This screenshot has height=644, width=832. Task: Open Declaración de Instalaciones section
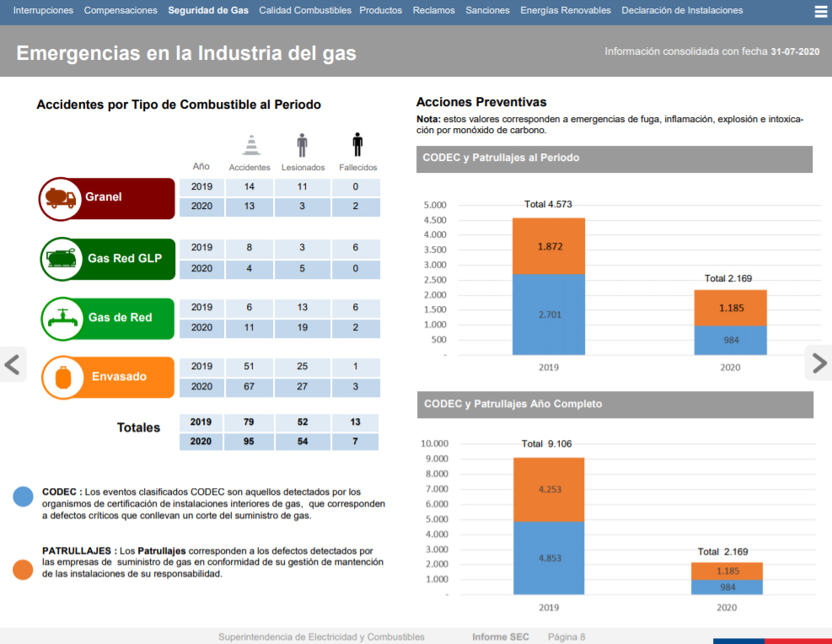682,11
